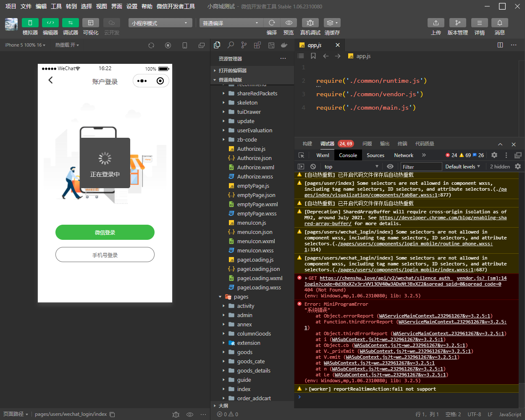Toggle the visualization (可视化) panel button
Viewport: 525px width, 420px height.
coord(91,23)
